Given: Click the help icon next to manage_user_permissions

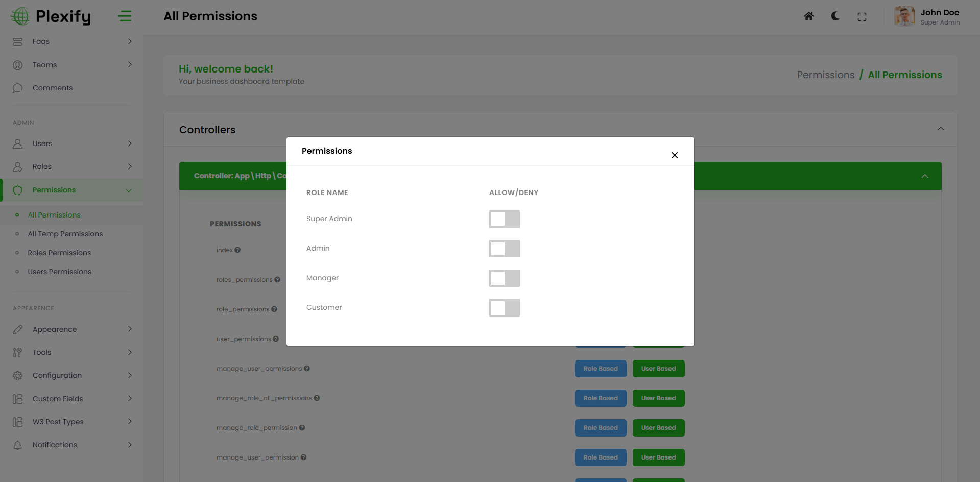Looking at the screenshot, I should pos(307,369).
